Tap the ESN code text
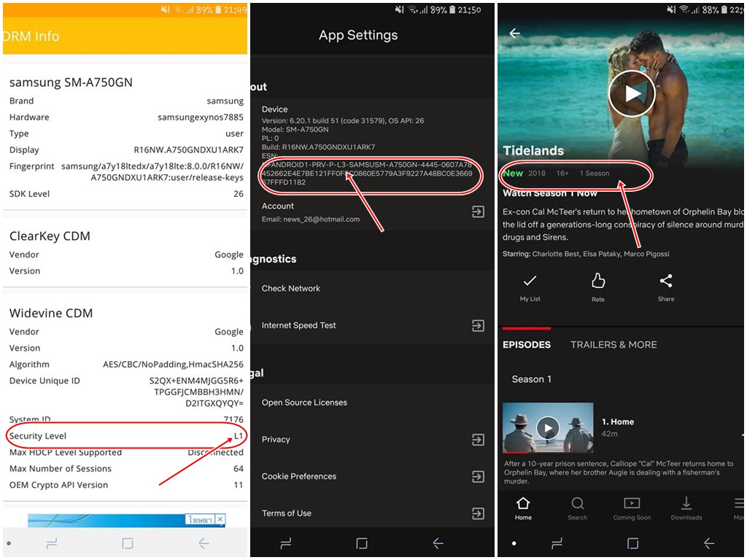 367,174
